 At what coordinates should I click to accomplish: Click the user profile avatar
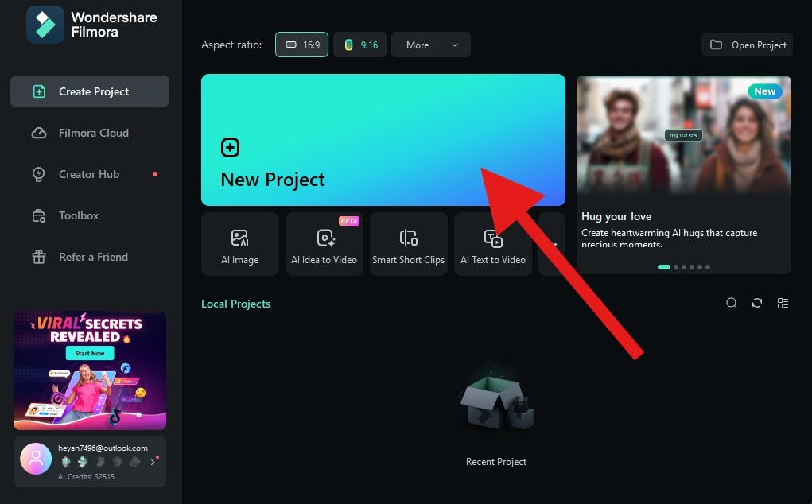(36, 459)
